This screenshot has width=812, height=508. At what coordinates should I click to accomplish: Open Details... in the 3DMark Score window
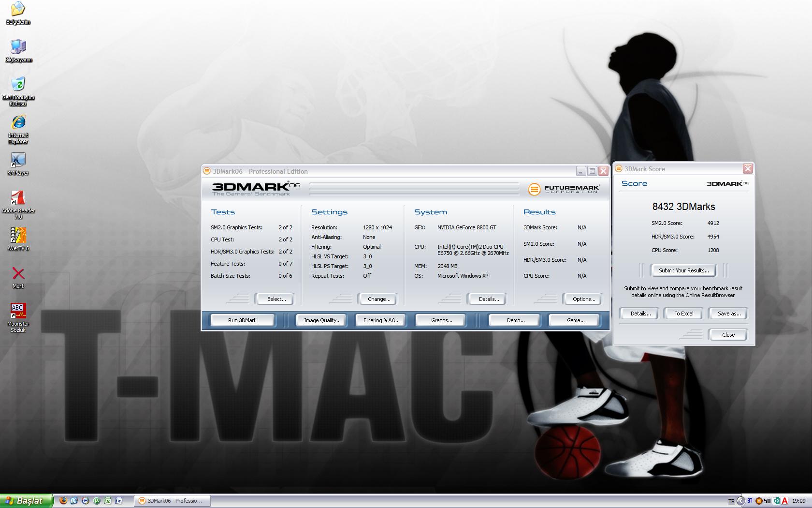pyautogui.click(x=640, y=314)
